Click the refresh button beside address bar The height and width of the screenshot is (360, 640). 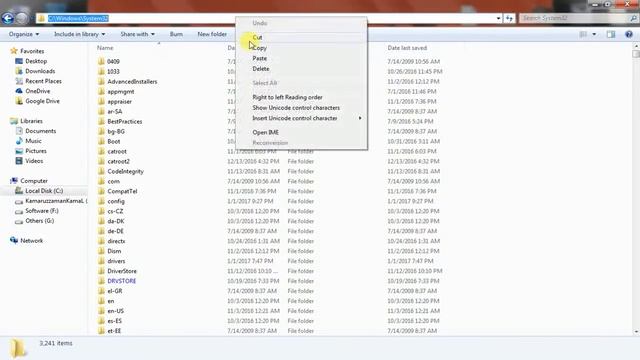pos(509,18)
